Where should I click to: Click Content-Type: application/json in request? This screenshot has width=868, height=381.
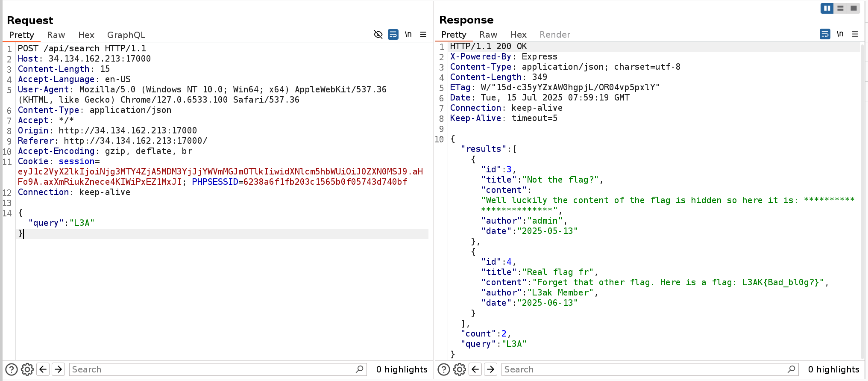[94, 110]
